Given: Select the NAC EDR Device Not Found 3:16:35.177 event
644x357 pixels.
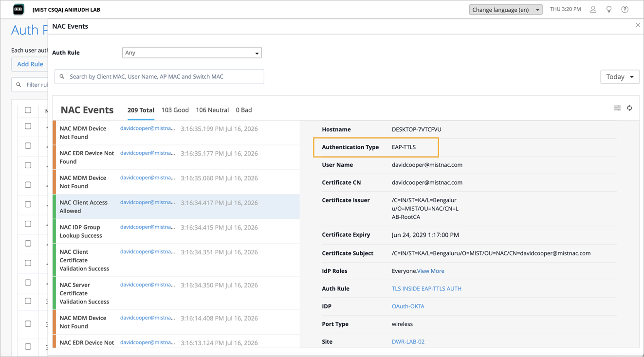Looking at the screenshot, I should pyautogui.click(x=176, y=157).
